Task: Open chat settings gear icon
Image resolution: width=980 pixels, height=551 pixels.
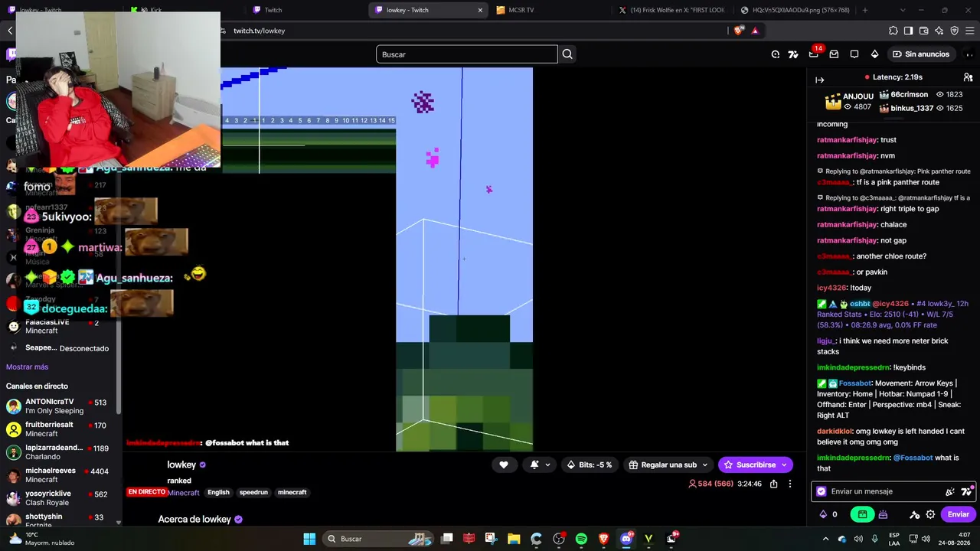Action: [x=930, y=514]
